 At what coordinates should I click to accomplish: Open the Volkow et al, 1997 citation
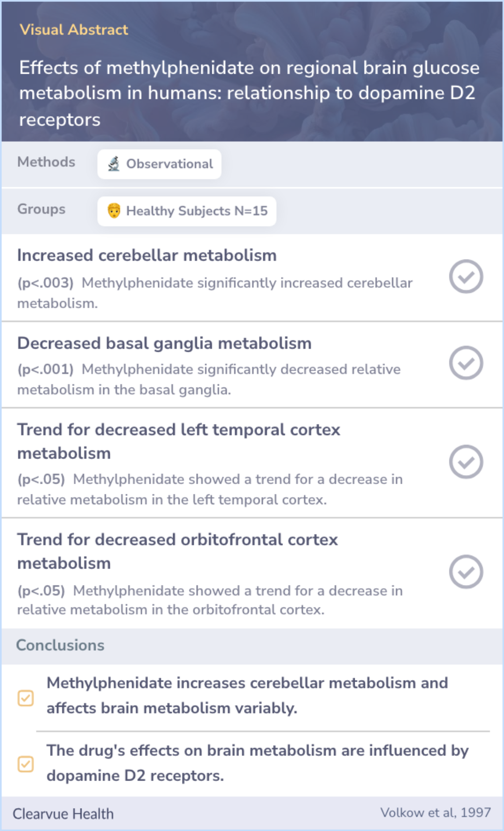[x=435, y=813]
